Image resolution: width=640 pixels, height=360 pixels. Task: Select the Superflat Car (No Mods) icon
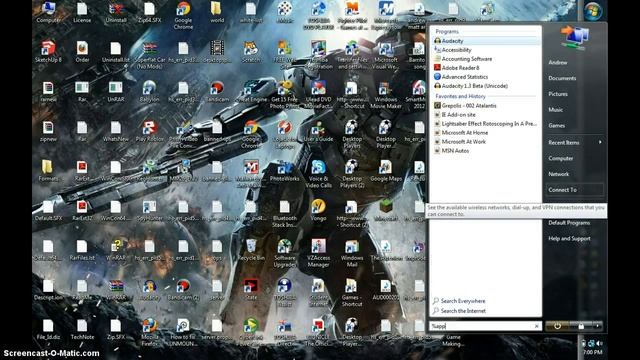pos(149,55)
